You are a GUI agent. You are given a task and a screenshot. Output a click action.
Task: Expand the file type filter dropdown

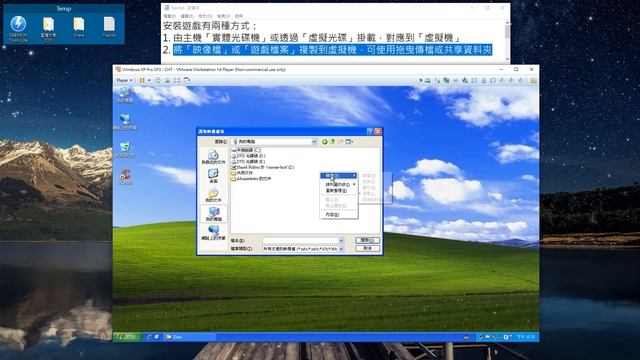(x=341, y=249)
